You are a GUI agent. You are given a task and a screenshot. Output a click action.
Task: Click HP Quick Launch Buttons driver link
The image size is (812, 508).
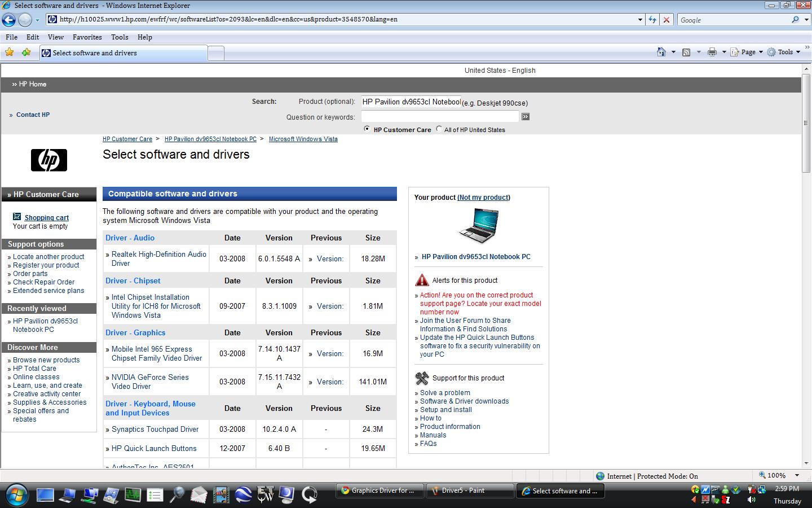pyautogui.click(x=154, y=448)
